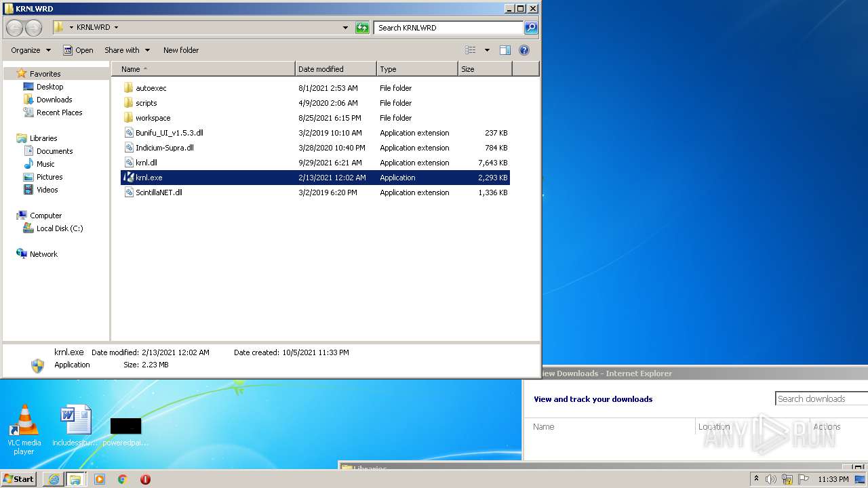This screenshot has width=868, height=488.
Task: Click the green Refresh button beside address bar
Action: coord(362,28)
